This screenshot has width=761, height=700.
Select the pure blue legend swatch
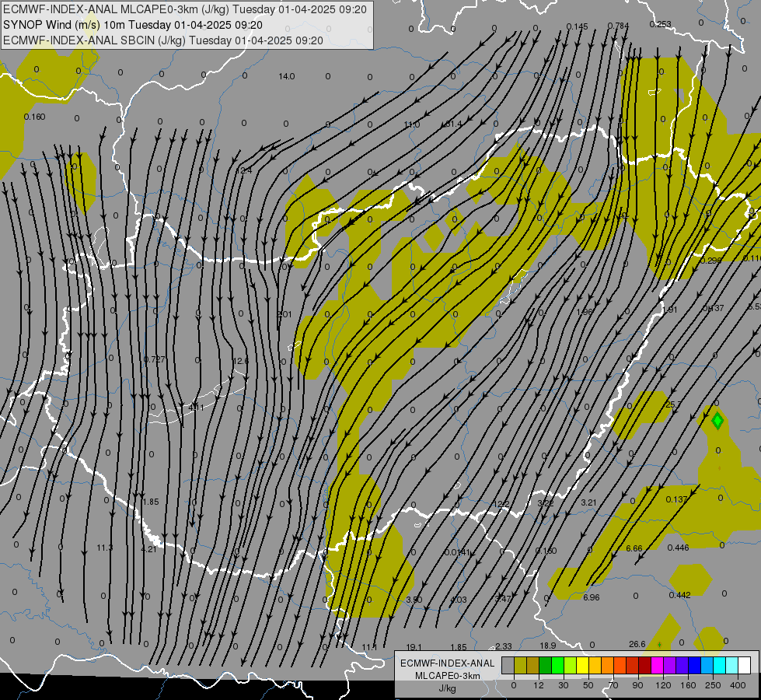pyautogui.click(x=695, y=665)
